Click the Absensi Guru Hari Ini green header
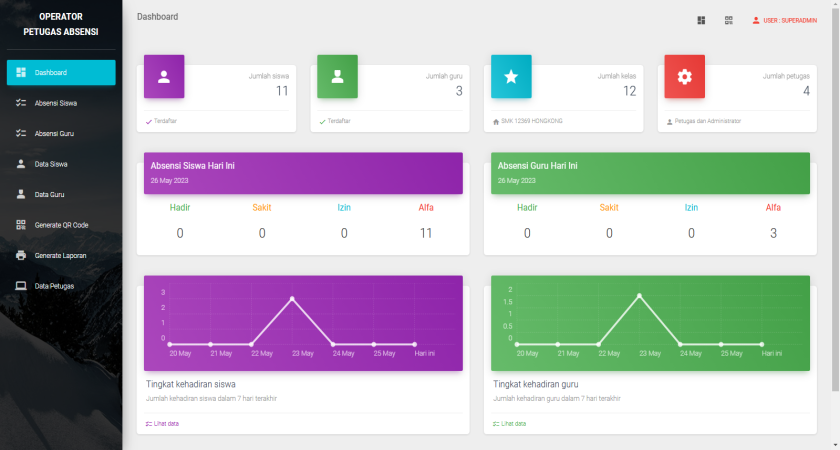This screenshot has width=840, height=450. tap(650, 172)
